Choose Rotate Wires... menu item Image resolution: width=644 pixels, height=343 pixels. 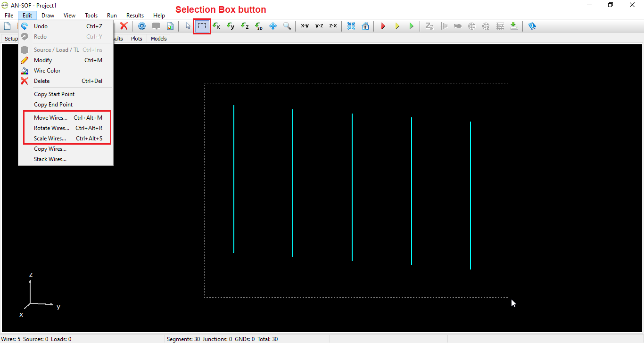[x=66, y=128]
